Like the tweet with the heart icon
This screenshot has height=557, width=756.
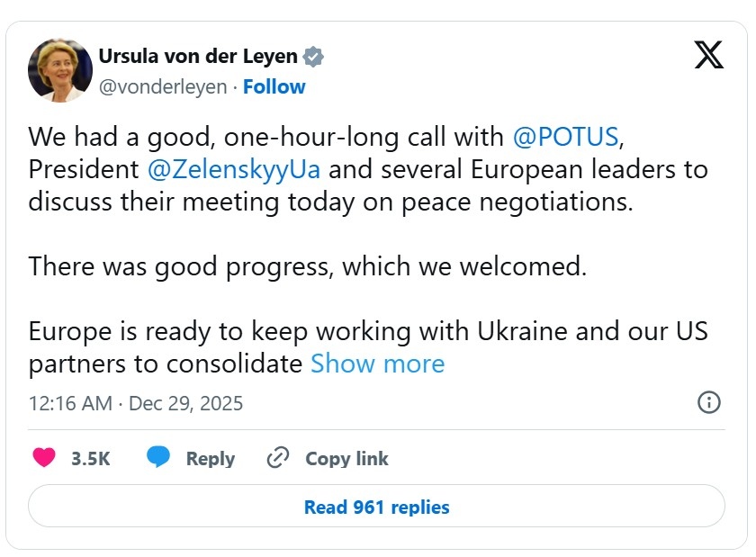[44, 458]
